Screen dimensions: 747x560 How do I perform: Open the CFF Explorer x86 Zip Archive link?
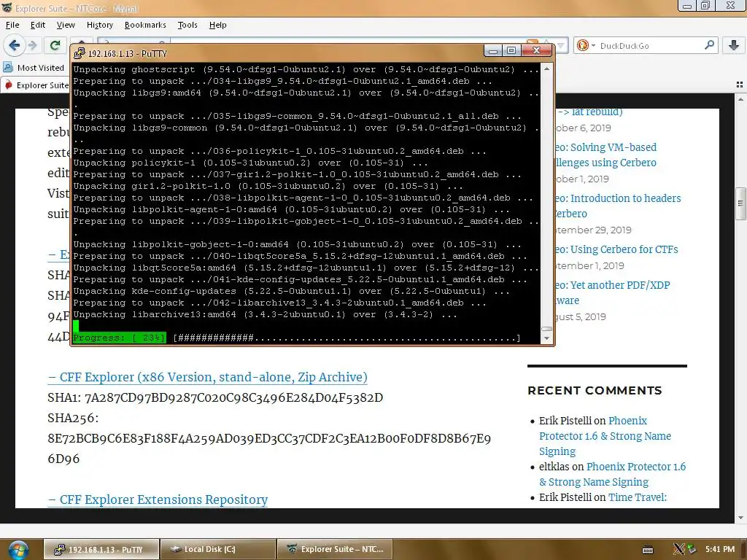tap(208, 377)
